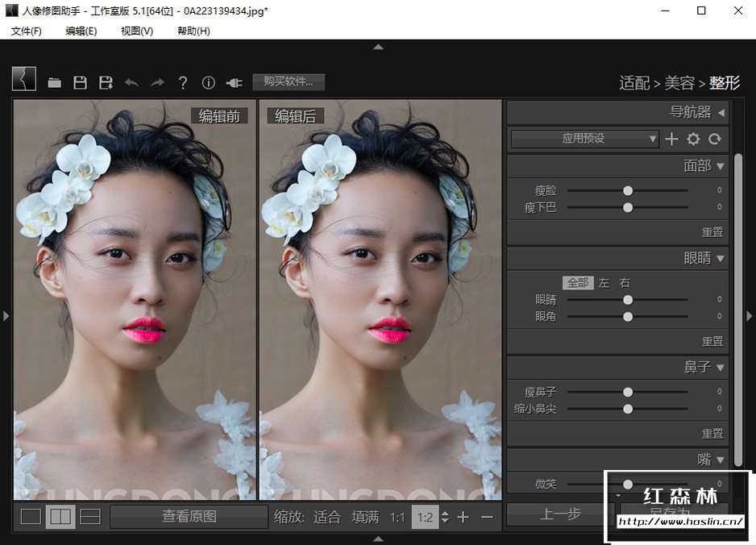Click the 查看原图 button
This screenshot has height=545, width=756.
point(189,517)
